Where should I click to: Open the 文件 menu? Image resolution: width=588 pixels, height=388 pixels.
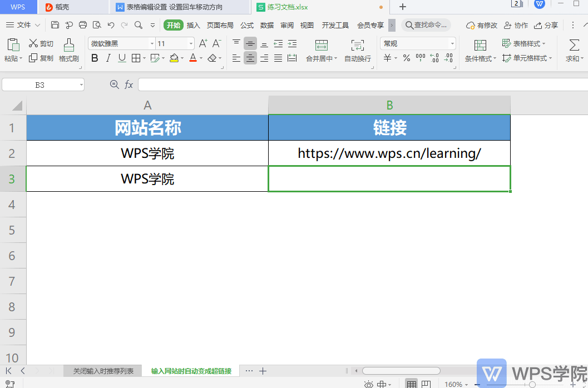23,25
